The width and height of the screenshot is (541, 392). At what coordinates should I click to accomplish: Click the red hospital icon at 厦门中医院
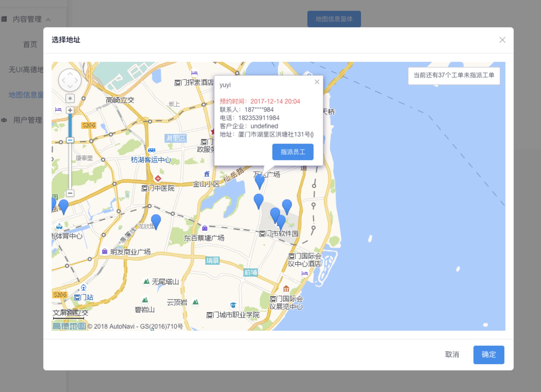click(x=158, y=178)
